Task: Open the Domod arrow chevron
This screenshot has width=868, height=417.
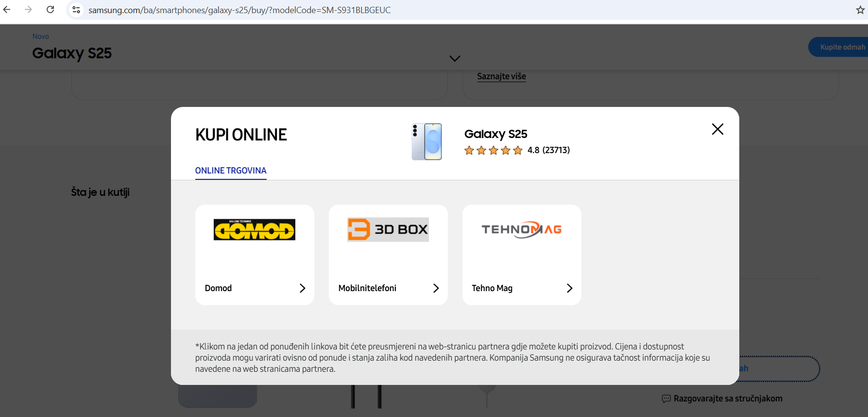Action: [302, 288]
